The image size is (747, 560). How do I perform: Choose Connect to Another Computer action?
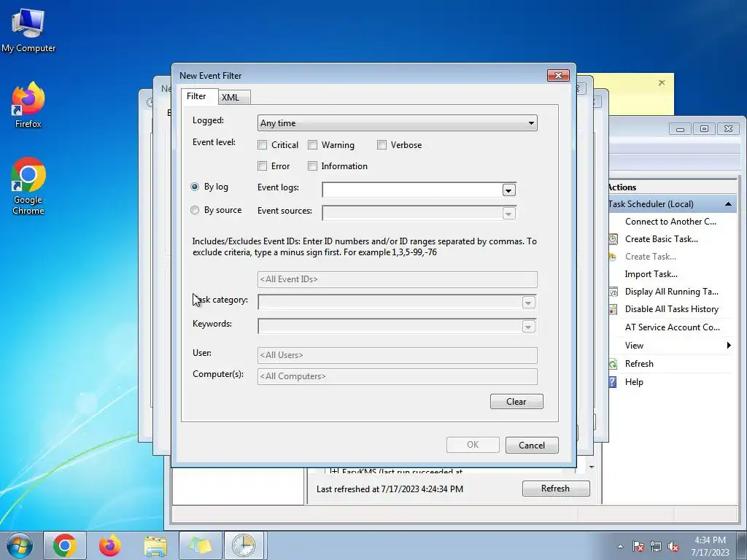670,222
